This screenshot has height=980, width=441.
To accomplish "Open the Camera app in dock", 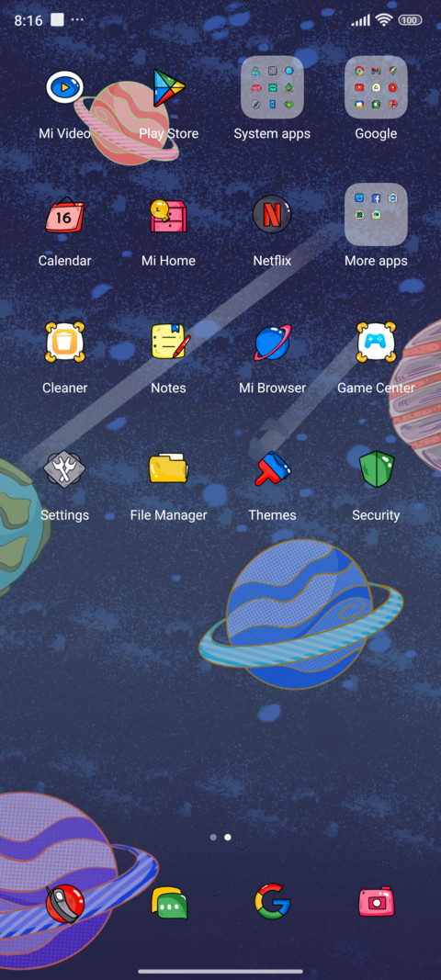I will (377, 902).
